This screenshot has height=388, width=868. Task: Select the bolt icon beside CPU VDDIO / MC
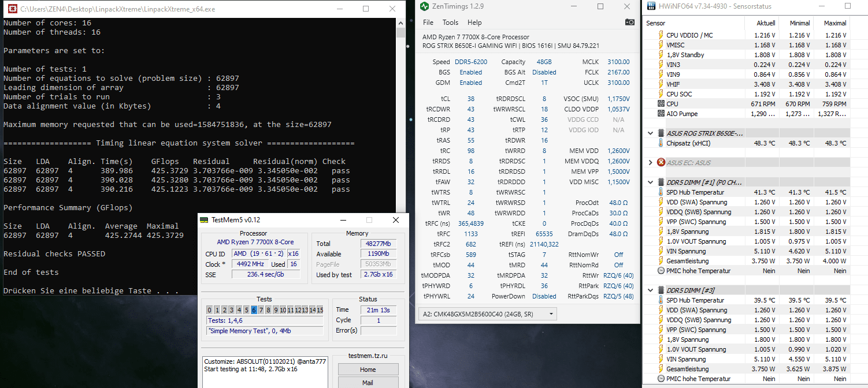tap(661, 35)
